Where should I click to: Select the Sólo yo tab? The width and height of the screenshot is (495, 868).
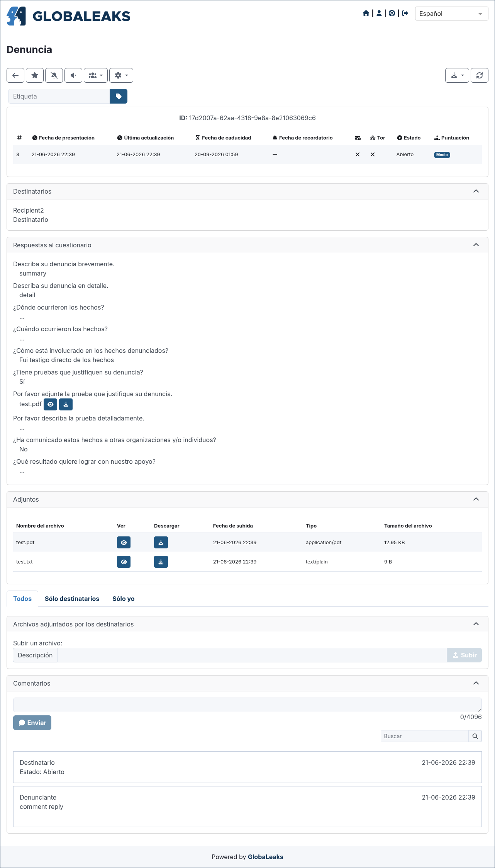pyautogui.click(x=124, y=599)
